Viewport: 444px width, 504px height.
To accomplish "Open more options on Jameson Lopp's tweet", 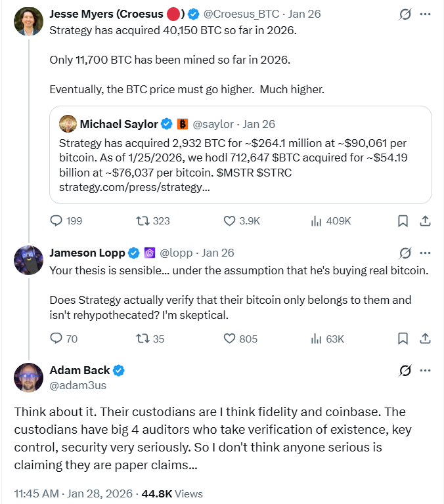I will [x=426, y=253].
